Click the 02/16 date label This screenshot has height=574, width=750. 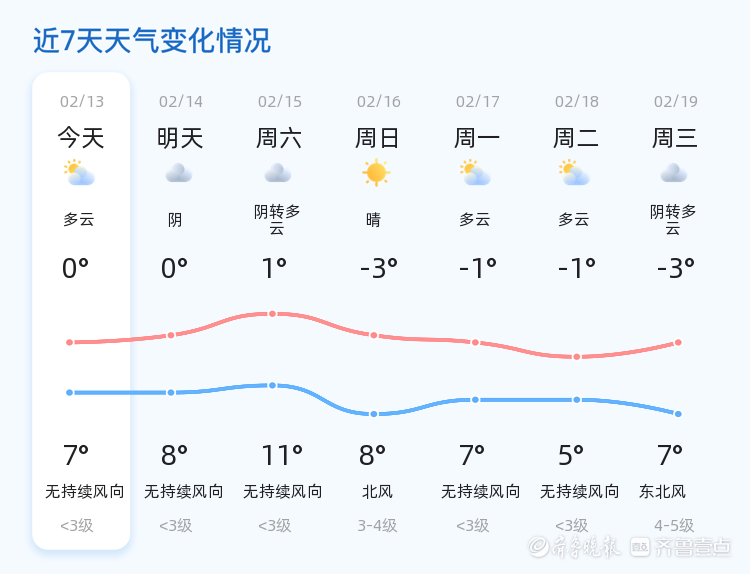(x=379, y=101)
